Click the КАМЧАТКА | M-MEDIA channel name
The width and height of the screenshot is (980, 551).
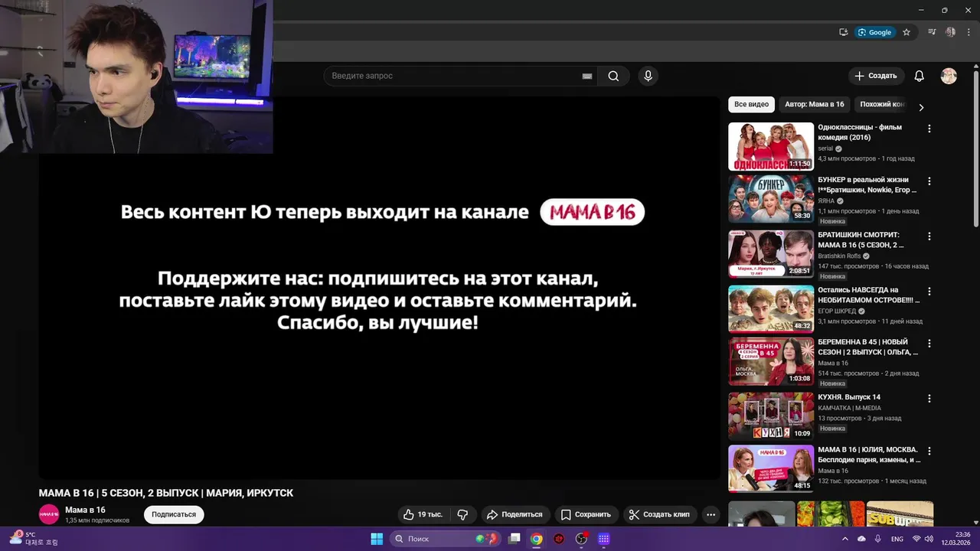[x=849, y=408]
